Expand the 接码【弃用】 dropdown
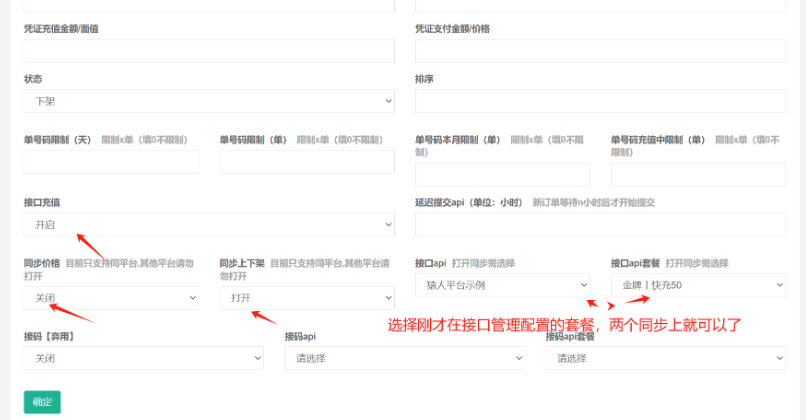806x420 pixels. (143, 358)
